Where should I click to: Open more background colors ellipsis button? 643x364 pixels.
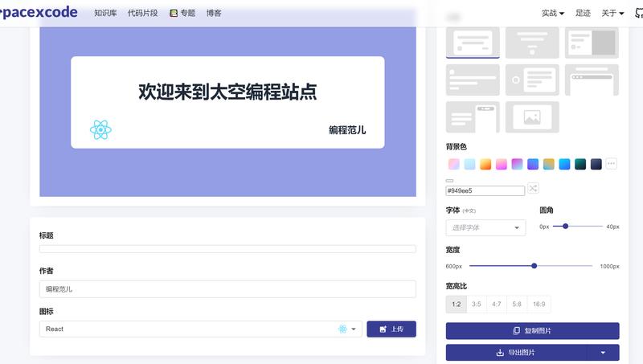click(611, 164)
